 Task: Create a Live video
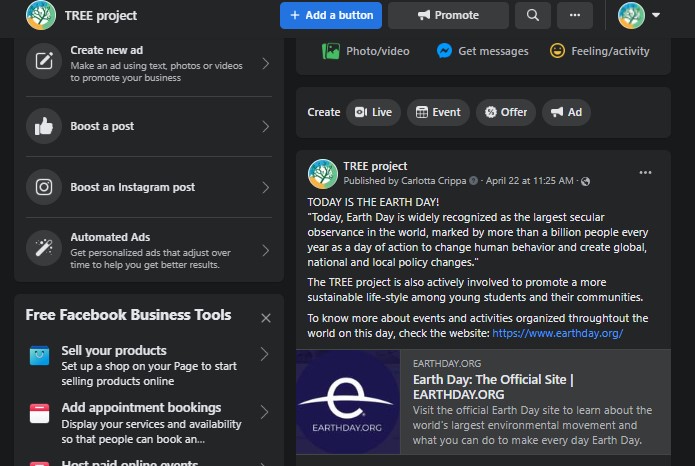[x=373, y=112]
